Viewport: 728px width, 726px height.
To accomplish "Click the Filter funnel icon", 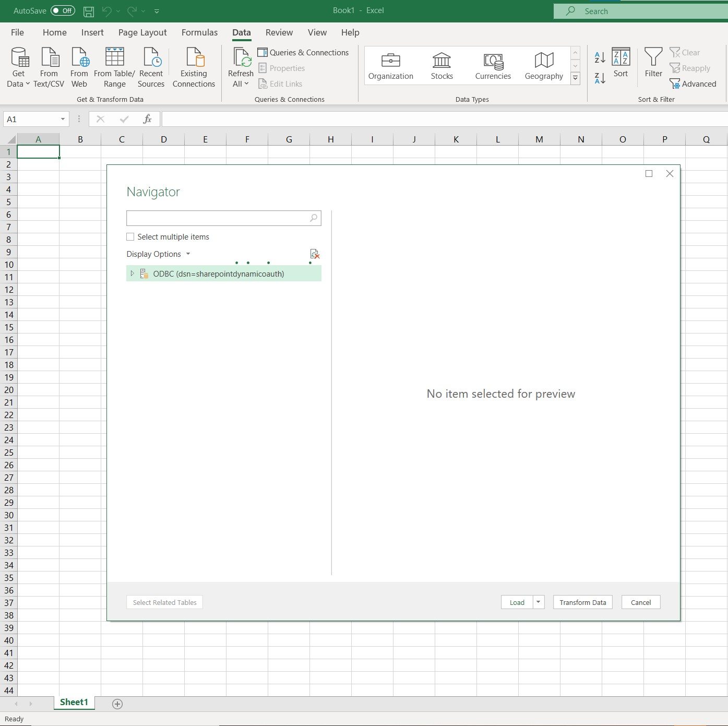I will (x=653, y=57).
